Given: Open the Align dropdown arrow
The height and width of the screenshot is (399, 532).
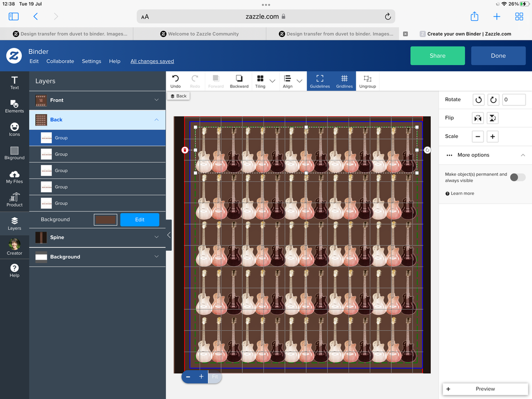Looking at the screenshot, I should [299, 81].
